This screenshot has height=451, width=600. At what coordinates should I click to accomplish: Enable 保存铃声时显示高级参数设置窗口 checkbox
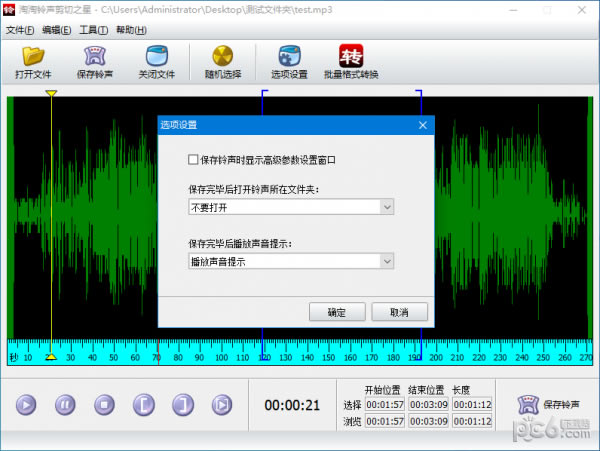193,160
